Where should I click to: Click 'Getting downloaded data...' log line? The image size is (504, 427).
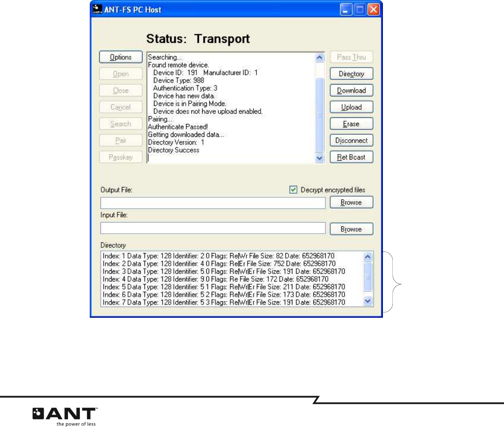point(186,135)
